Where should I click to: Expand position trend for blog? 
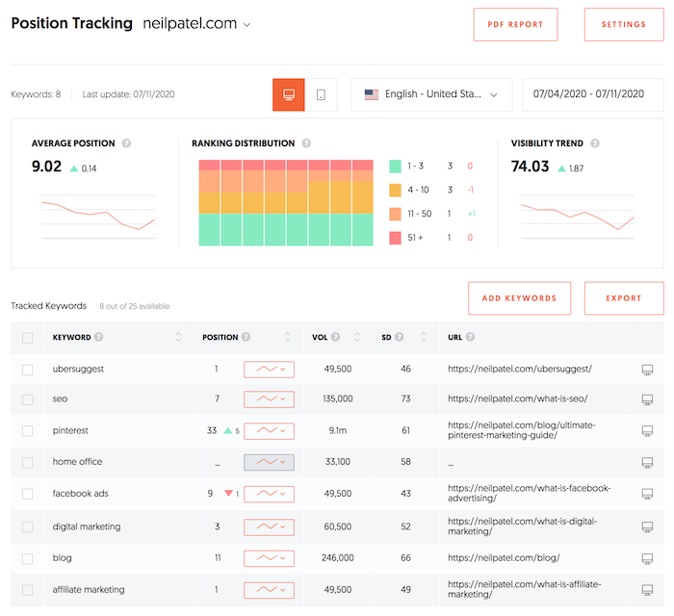click(269, 558)
